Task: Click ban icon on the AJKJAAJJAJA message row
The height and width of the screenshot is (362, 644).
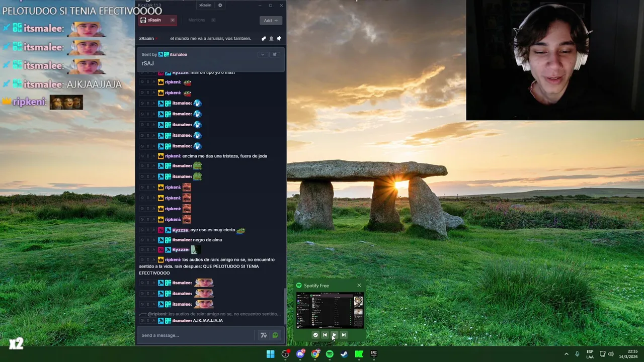Action: coord(142,321)
